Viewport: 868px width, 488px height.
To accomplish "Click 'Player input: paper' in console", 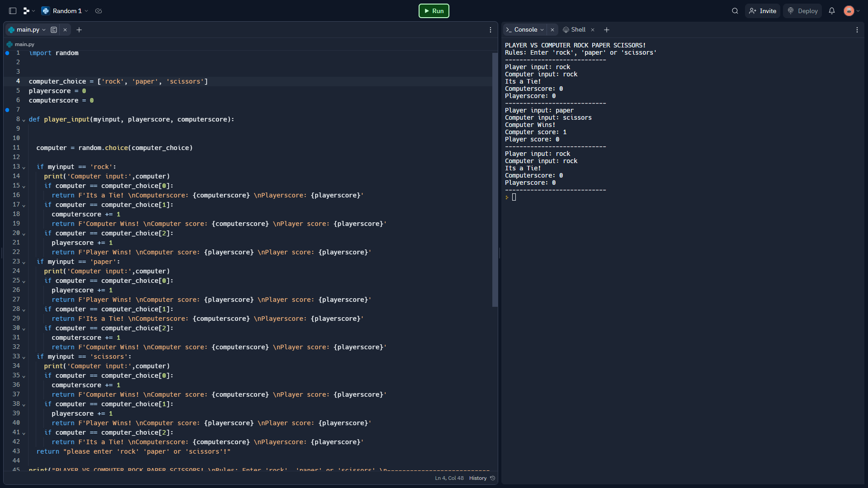I will click(539, 110).
